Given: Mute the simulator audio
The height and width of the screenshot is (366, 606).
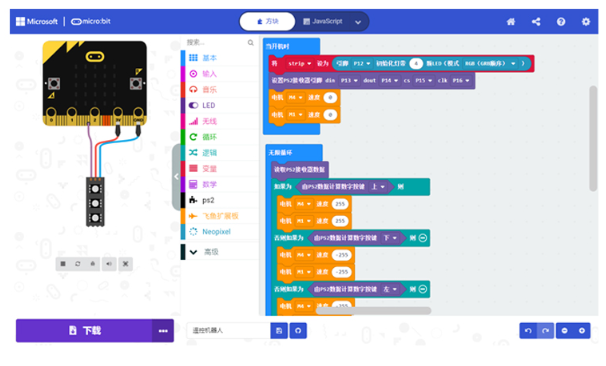Looking at the screenshot, I should click(109, 264).
